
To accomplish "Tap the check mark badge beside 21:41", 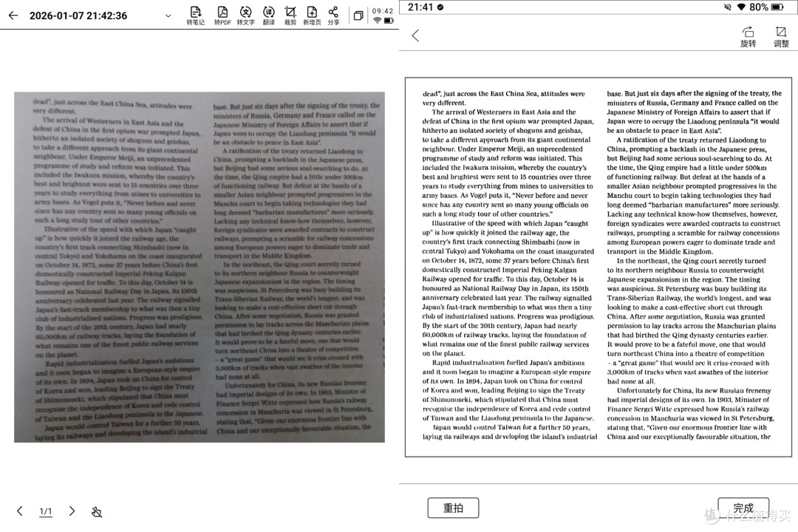I will (x=440, y=7).
